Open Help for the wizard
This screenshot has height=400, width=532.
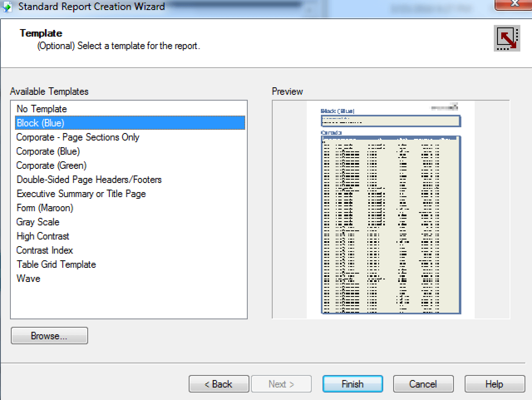(495, 384)
